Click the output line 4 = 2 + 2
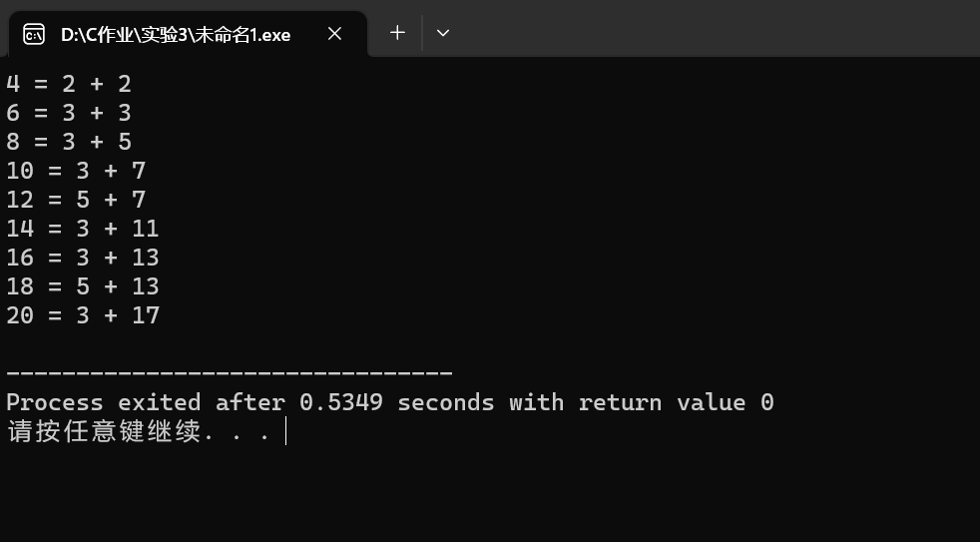 (x=69, y=84)
